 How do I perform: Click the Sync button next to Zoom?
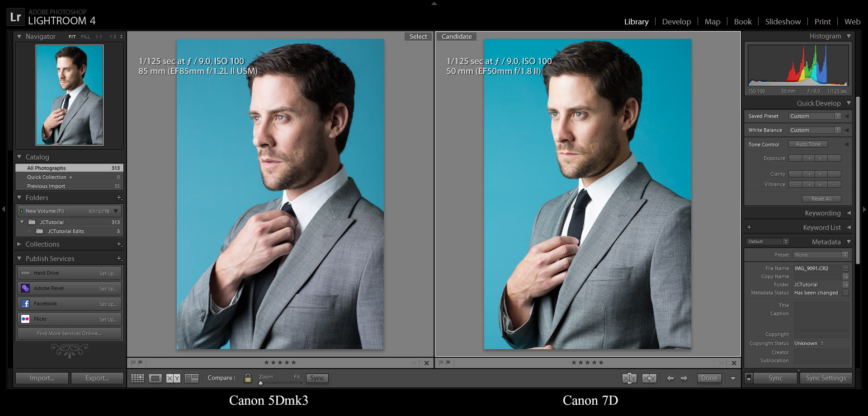[317, 378]
